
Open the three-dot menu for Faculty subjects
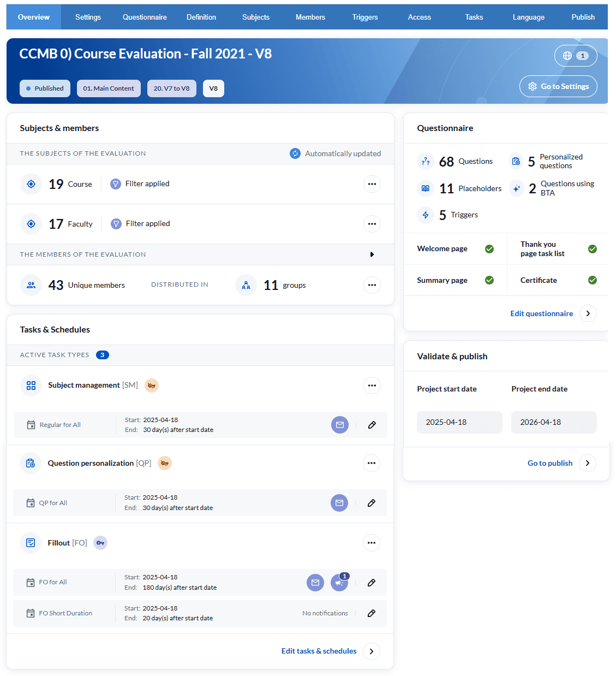pos(372,224)
